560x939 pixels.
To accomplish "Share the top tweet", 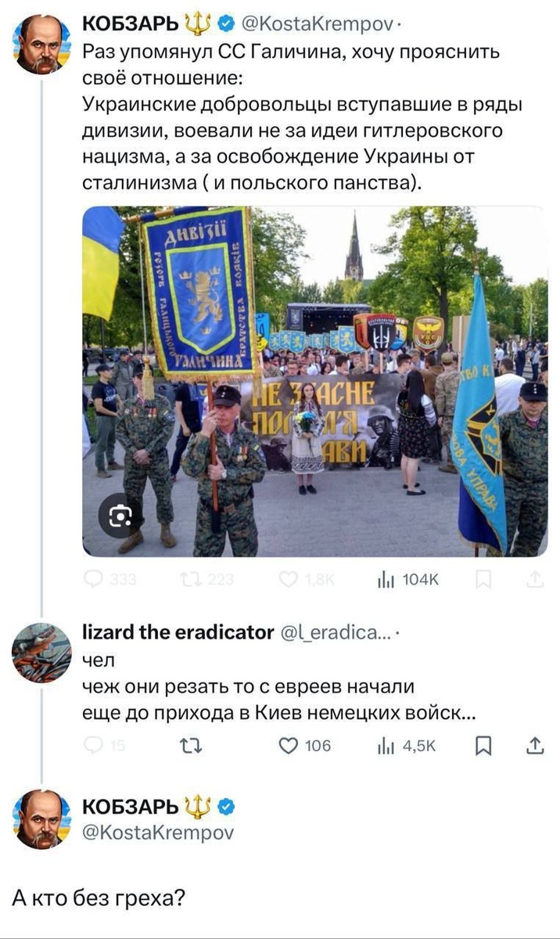I will pyautogui.click(x=535, y=580).
